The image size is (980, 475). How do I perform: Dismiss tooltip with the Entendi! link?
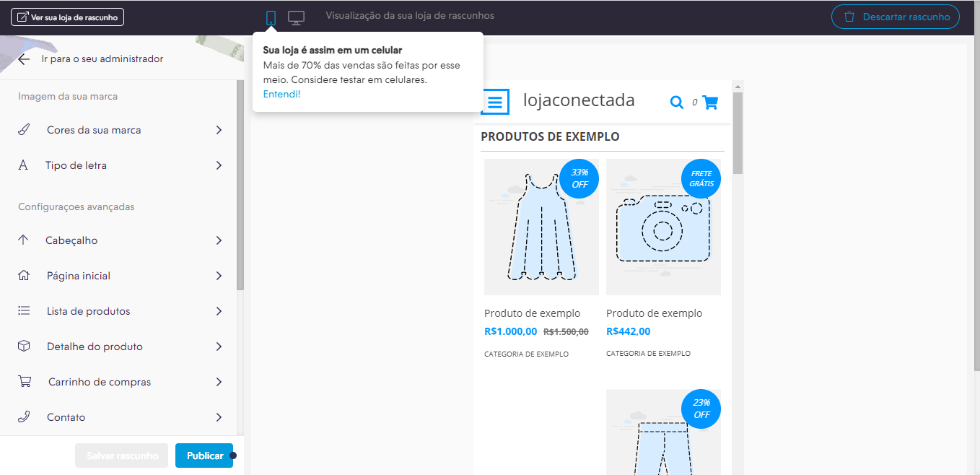(281, 94)
